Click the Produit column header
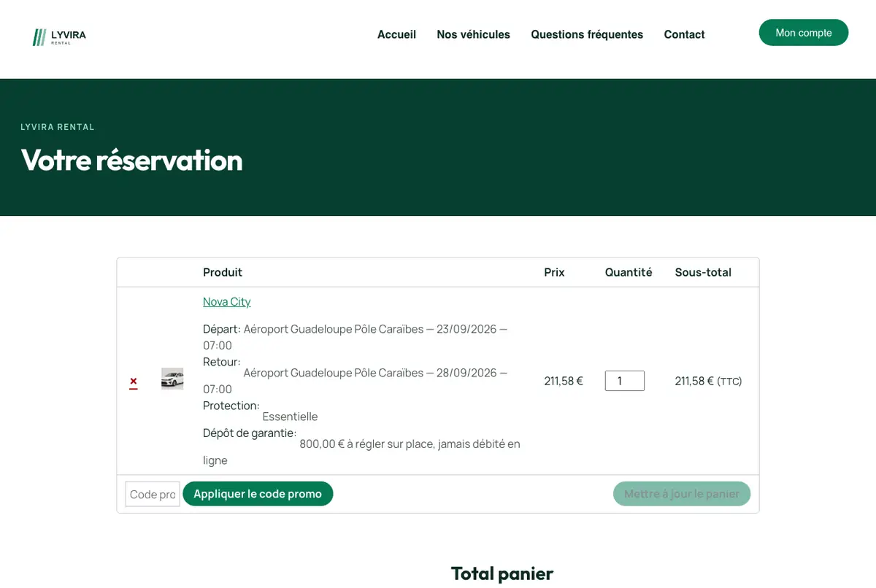Viewport: 876px width, 588px height. [223, 272]
